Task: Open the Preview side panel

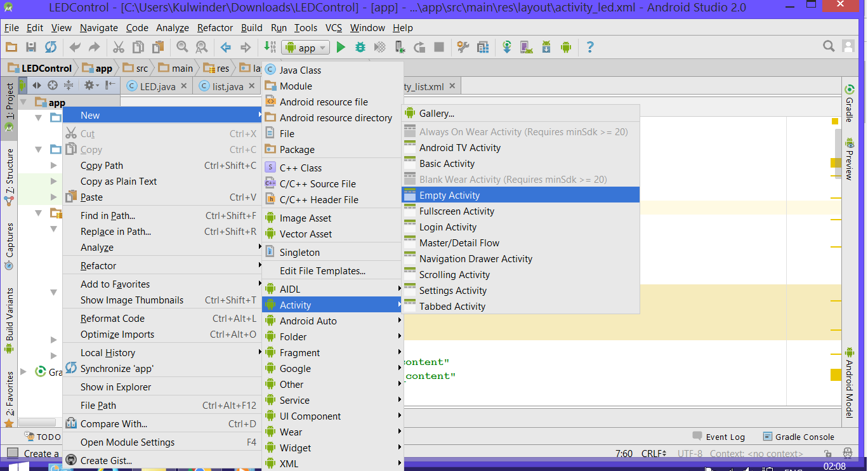Action: [x=849, y=160]
